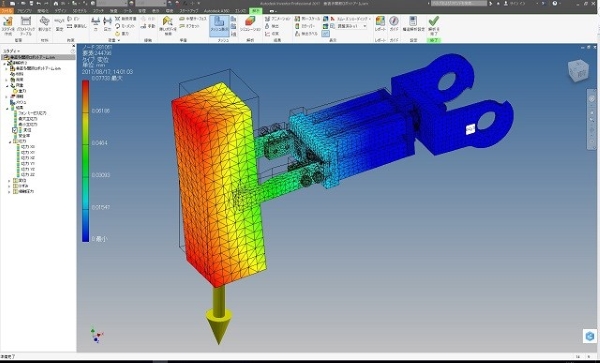Select Von Mises Stress result in tree
The image size is (600, 363).
[32, 113]
